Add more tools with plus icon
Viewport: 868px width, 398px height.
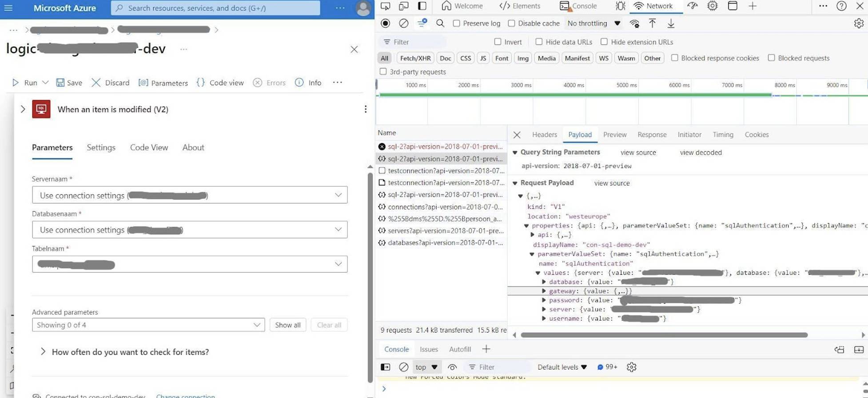[753, 6]
